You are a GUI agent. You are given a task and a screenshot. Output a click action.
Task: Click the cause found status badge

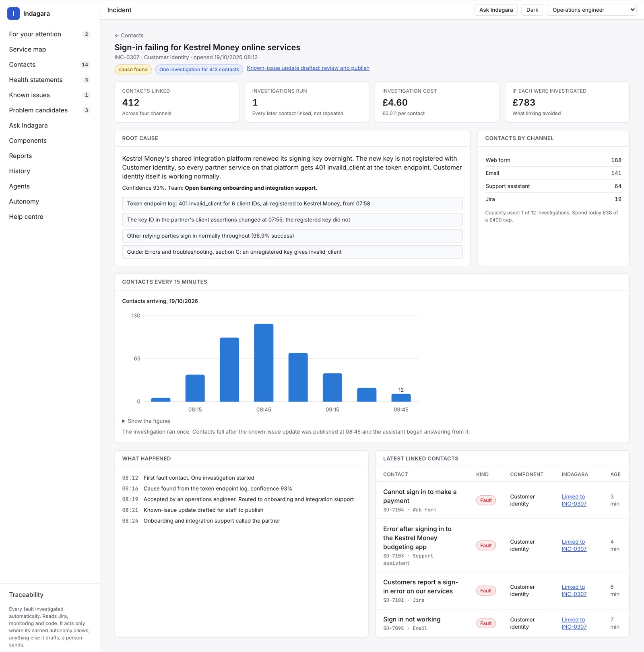click(x=133, y=69)
